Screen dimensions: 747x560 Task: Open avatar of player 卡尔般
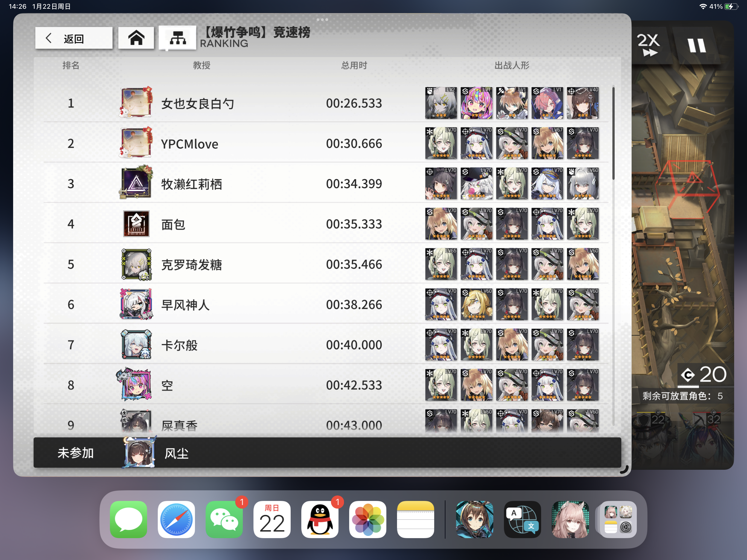coord(136,345)
